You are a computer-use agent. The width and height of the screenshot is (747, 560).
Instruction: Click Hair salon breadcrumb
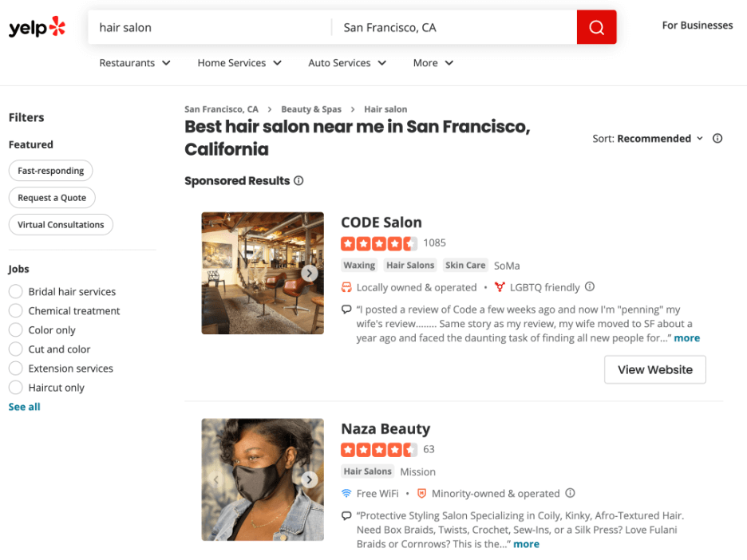pos(385,109)
